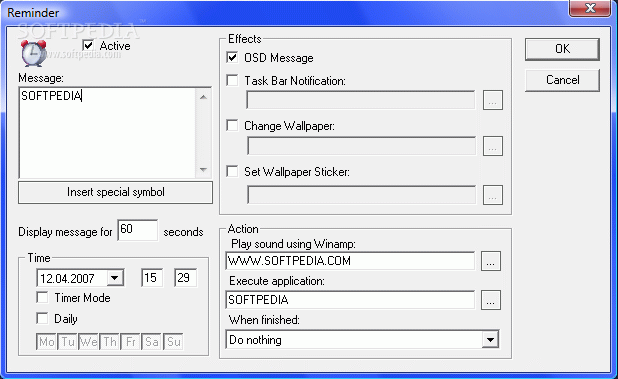Toggle the Th weekday button

click(110, 342)
